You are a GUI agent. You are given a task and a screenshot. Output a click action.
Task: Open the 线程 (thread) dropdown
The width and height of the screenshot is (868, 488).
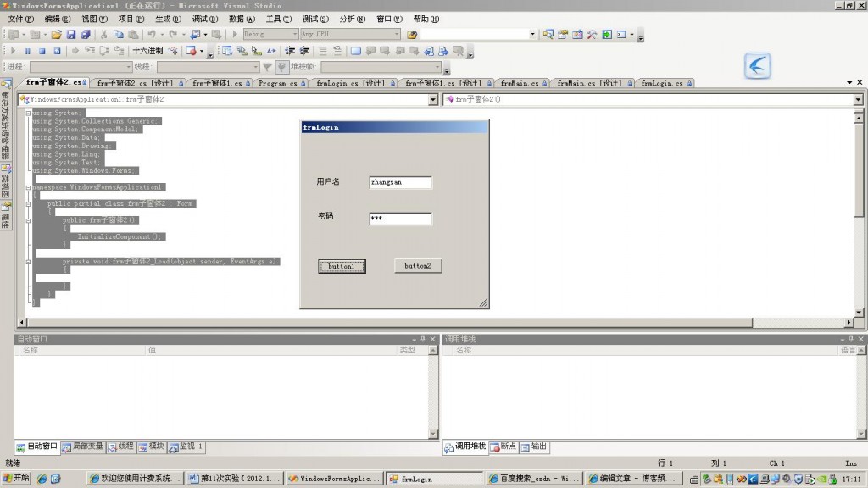click(x=255, y=67)
